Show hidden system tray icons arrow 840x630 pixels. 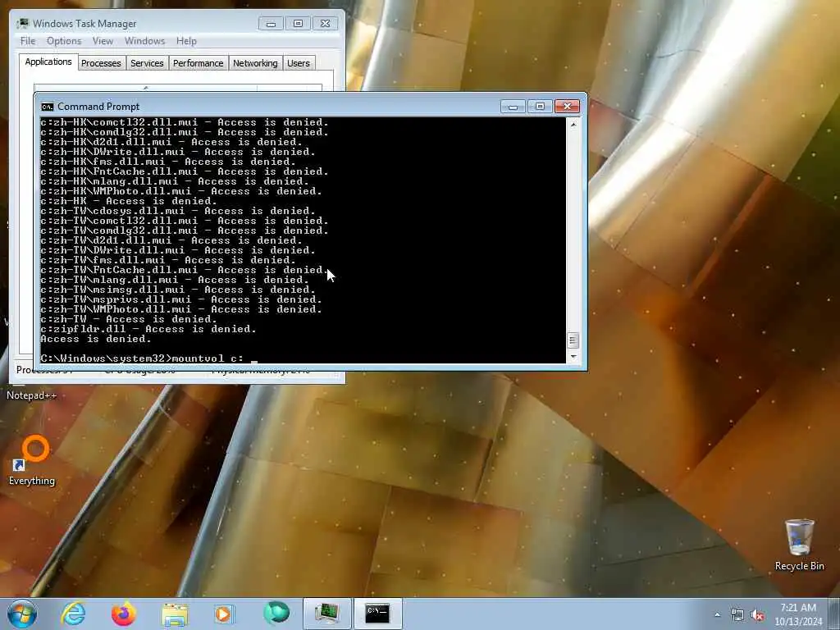[x=717, y=614]
